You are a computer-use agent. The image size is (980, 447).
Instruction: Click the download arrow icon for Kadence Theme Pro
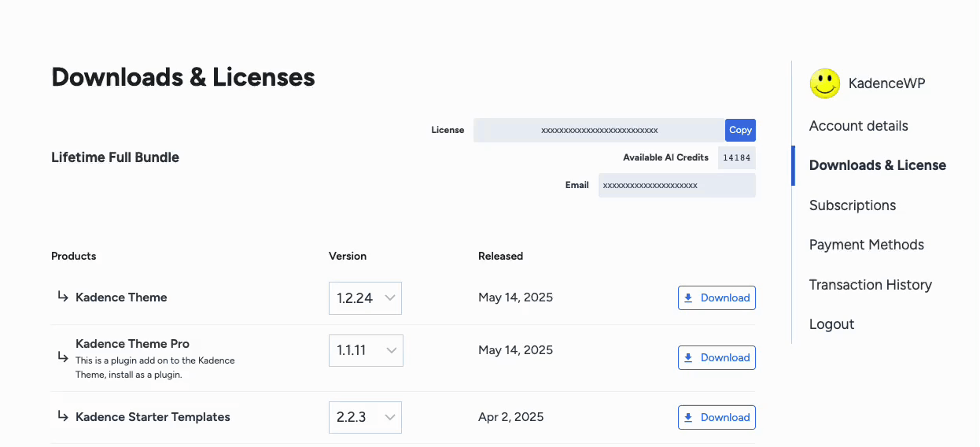click(688, 357)
